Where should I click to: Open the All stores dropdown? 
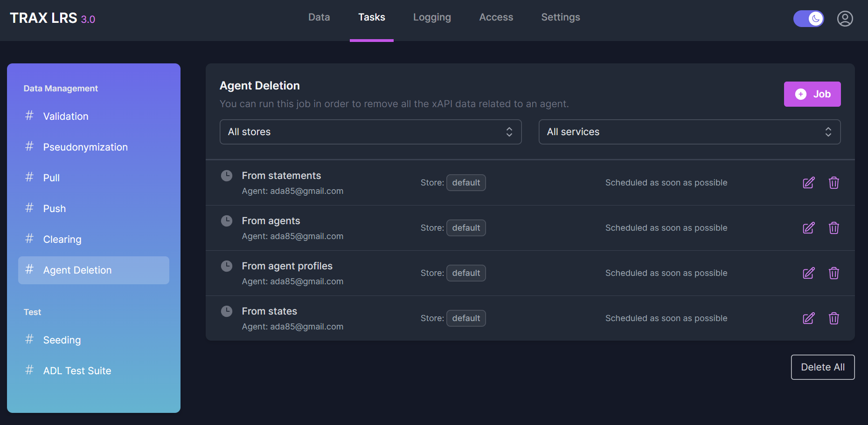coord(370,132)
